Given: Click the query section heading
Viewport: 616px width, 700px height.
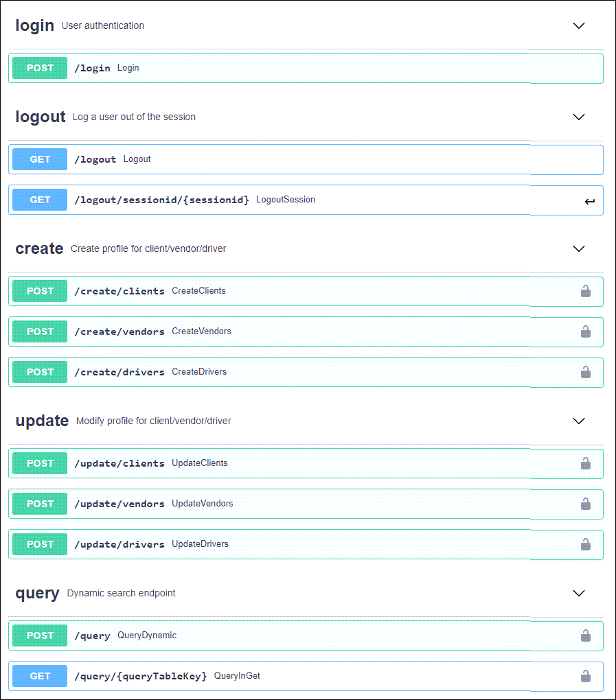Looking at the screenshot, I should [37, 593].
